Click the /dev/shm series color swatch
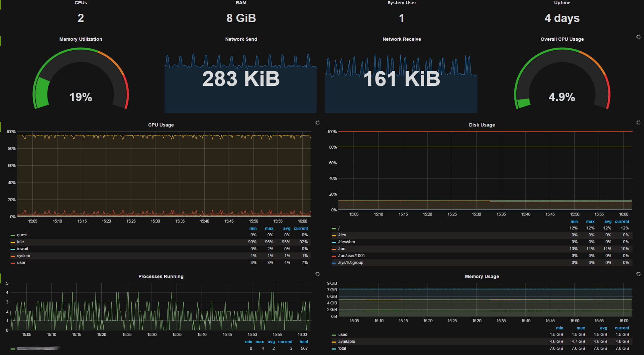This screenshot has width=644, height=355. [334, 242]
